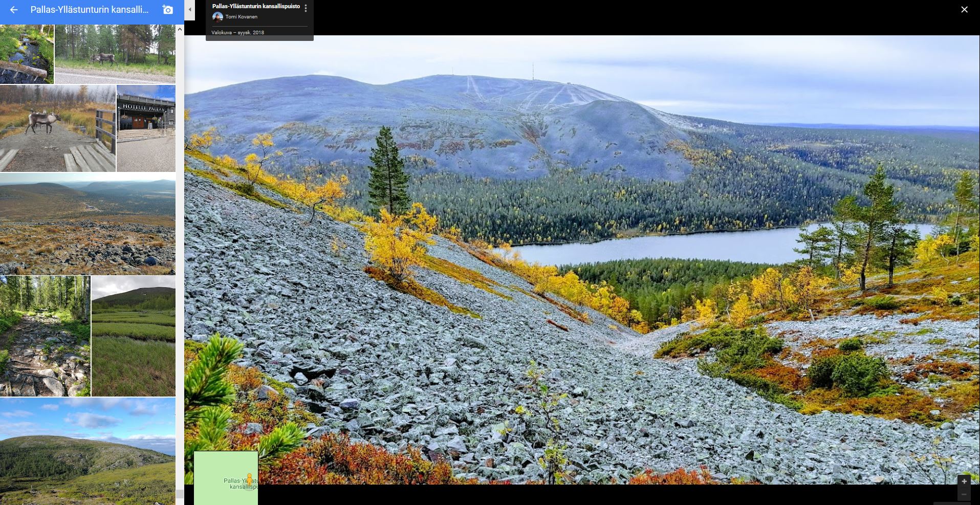The image size is (980, 505).
Task: Click the add photo camera icon
Action: pos(167,10)
